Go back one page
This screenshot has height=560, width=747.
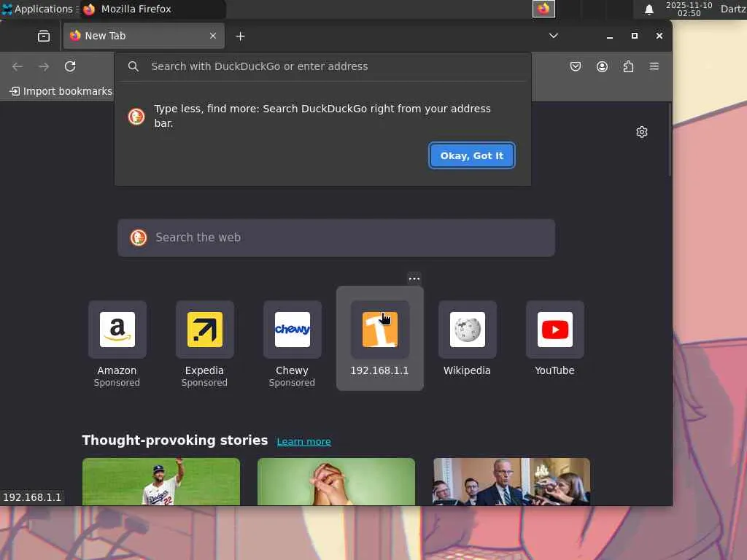pyautogui.click(x=18, y=66)
